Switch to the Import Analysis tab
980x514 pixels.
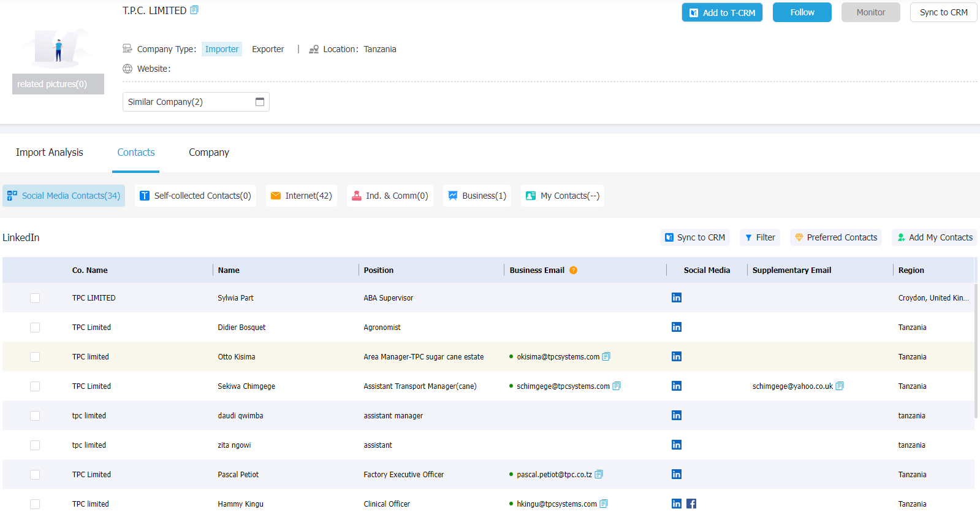tap(50, 152)
